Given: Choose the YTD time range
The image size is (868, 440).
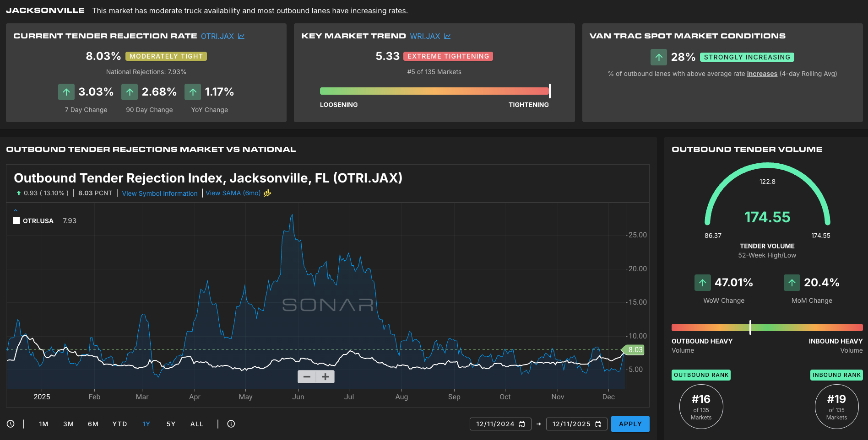Looking at the screenshot, I should [x=119, y=424].
